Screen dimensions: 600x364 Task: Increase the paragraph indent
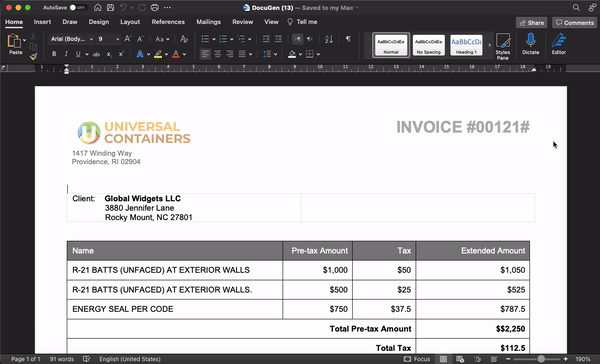click(x=278, y=39)
